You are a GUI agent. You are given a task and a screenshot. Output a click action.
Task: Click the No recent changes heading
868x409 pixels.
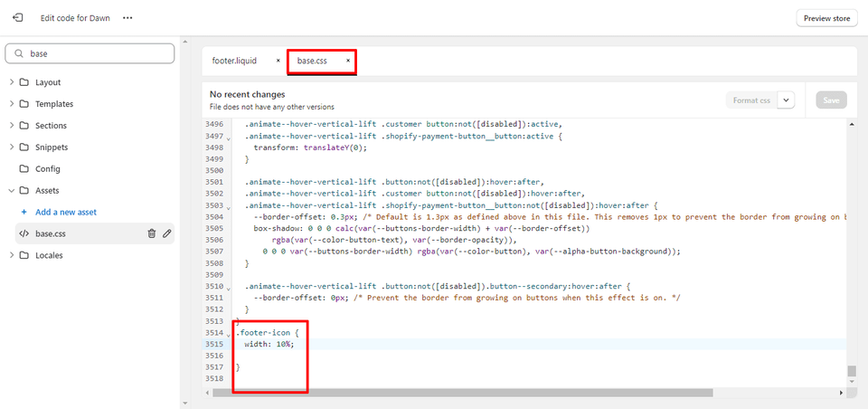coord(248,95)
